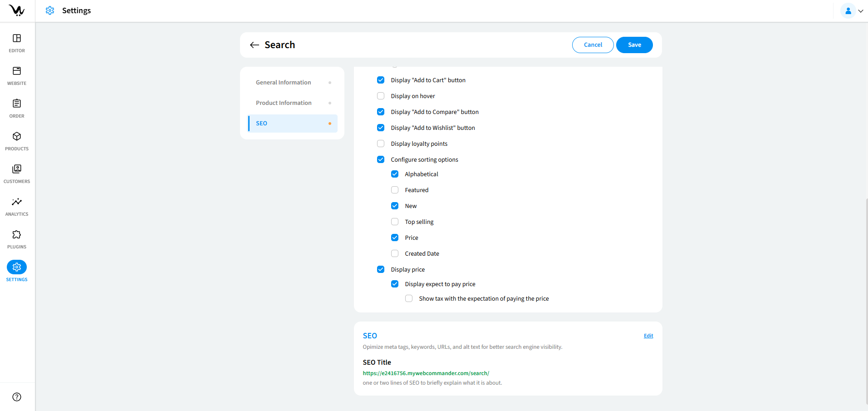The height and width of the screenshot is (411, 868).
Task: Click the help question mark icon
Action: (17, 397)
